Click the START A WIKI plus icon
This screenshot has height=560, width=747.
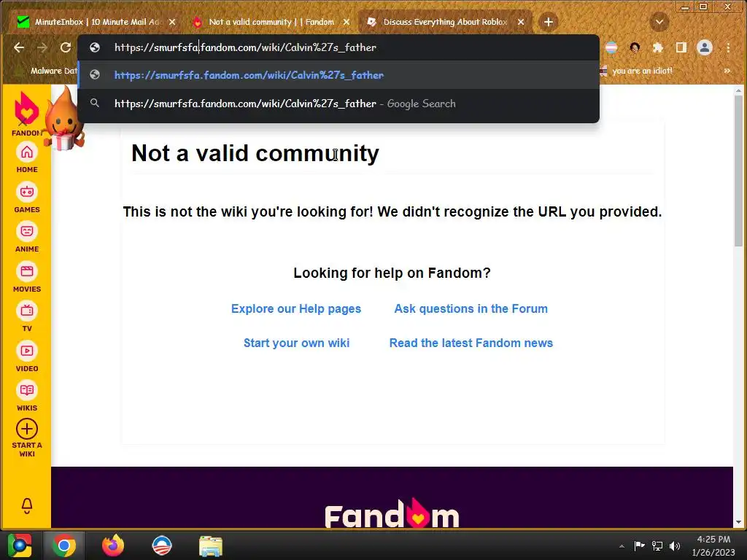click(x=27, y=429)
